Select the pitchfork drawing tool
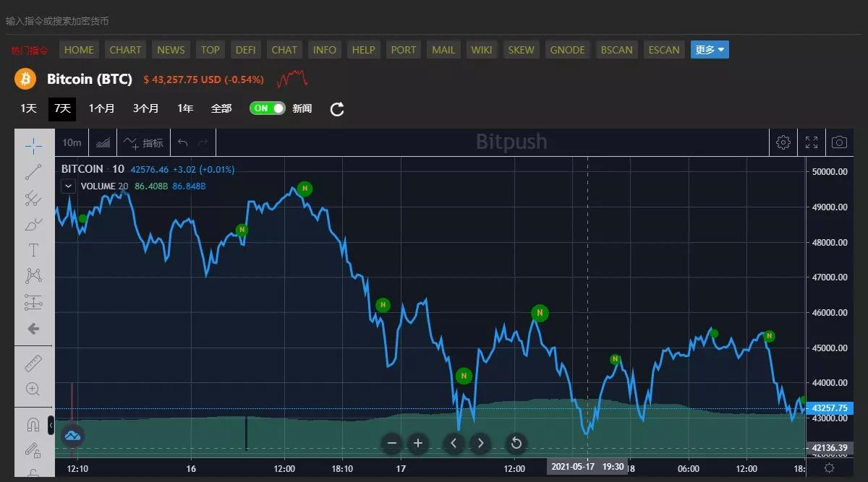 pyautogui.click(x=33, y=198)
